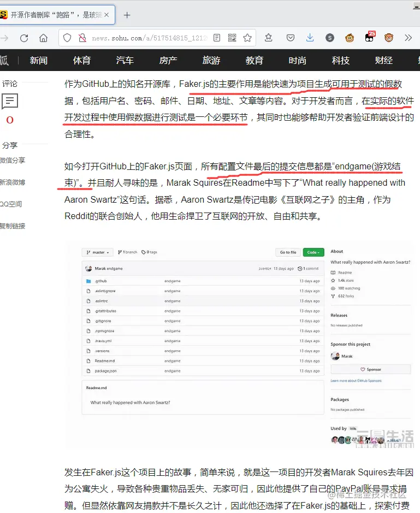Toggle reader view icon in address bar
The height and width of the screenshot is (513, 420).
point(216,38)
